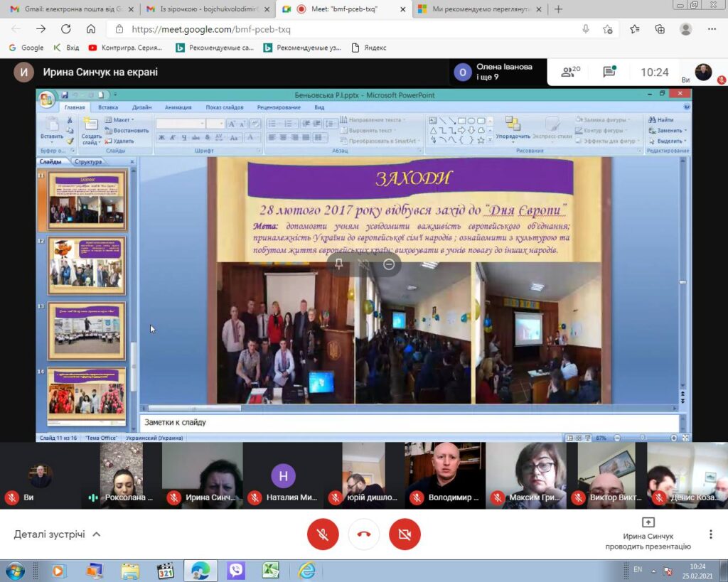Open the Яндекс bookmark
Image resolution: width=728 pixels, height=582 pixels.
click(369, 48)
